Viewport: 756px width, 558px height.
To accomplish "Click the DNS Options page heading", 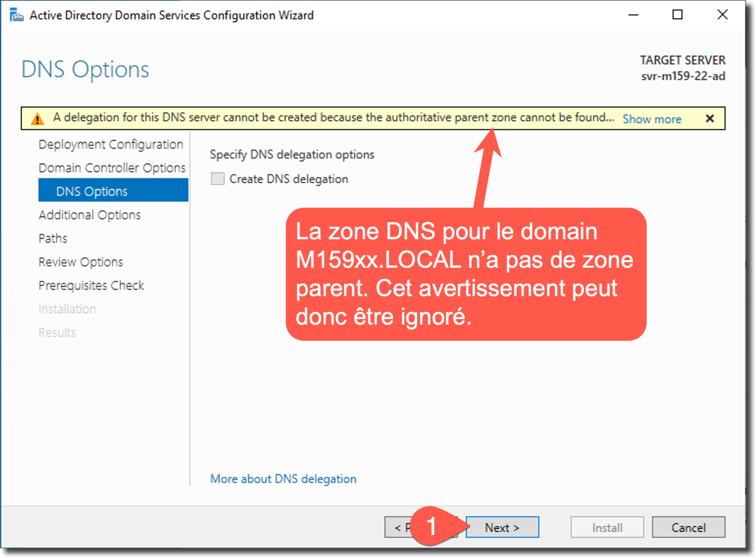I will click(x=85, y=69).
